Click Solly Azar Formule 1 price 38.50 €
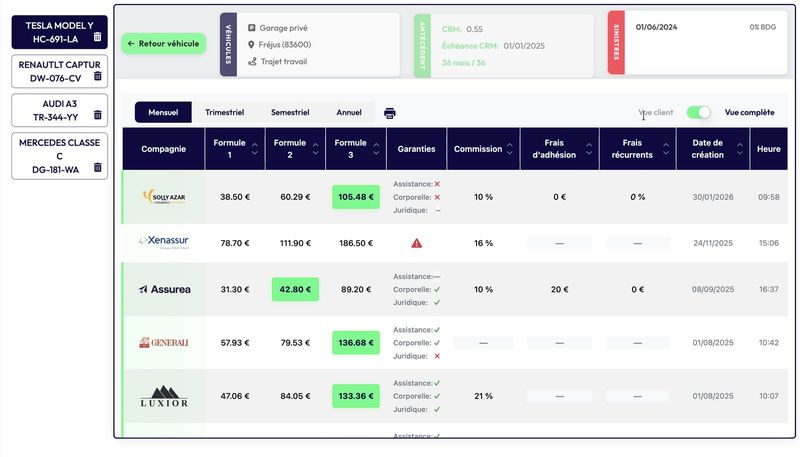This screenshot has height=457, width=800. pos(235,197)
